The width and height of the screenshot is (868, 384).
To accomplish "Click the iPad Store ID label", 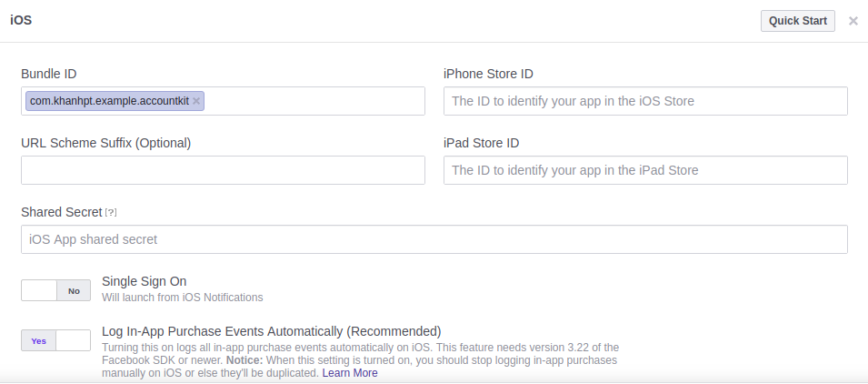I will (481, 143).
